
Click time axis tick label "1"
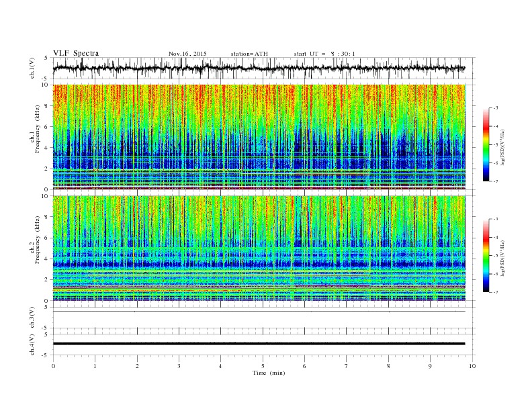(x=95, y=366)
